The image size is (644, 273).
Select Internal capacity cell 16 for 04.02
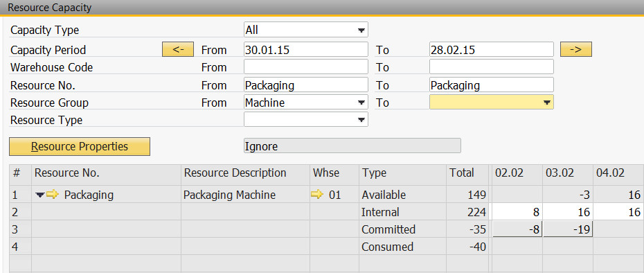[x=618, y=212]
